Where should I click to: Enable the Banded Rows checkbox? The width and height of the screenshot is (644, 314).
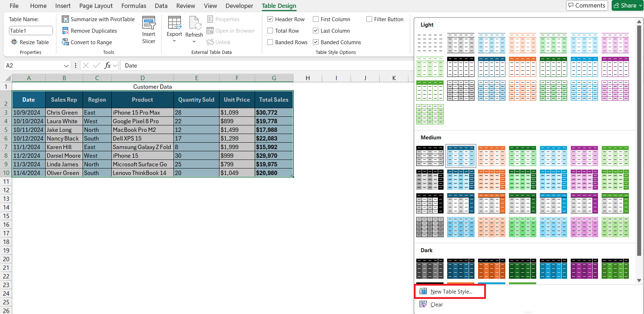pos(270,42)
